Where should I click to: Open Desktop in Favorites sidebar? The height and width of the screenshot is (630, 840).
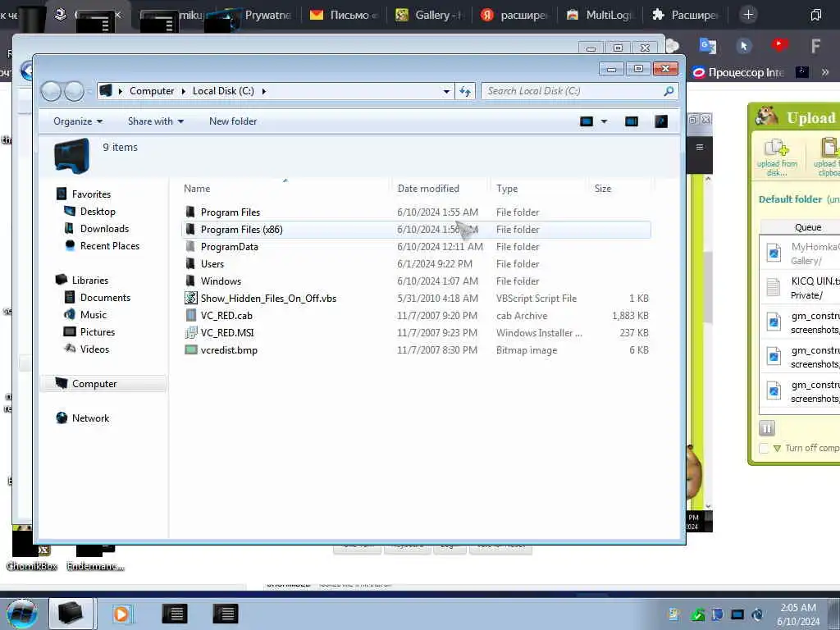pos(98,212)
